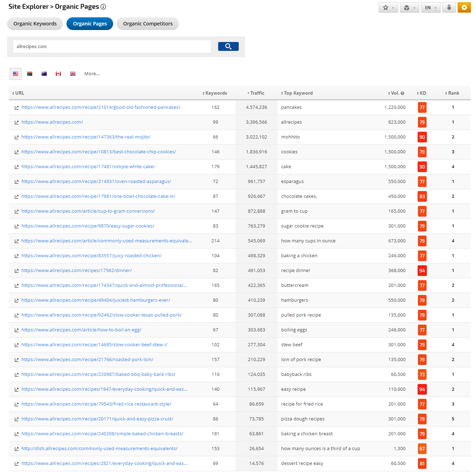Open the Organic Competitors tab
This screenshot has height=472, width=476.
[x=148, y=24]
